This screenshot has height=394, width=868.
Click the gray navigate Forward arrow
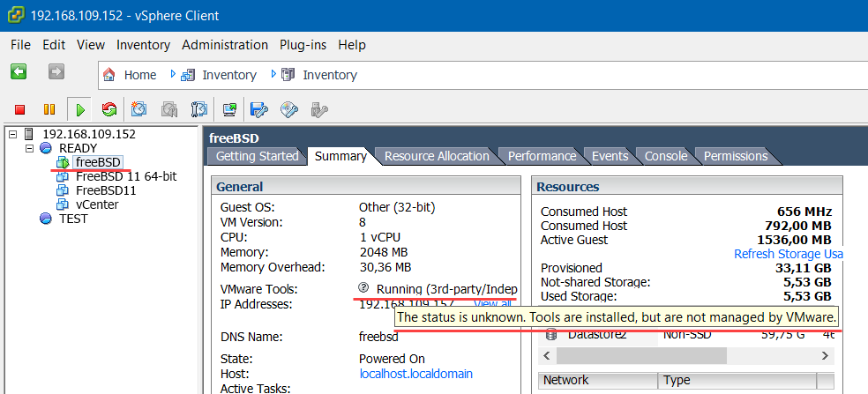(x=56, y=71)
